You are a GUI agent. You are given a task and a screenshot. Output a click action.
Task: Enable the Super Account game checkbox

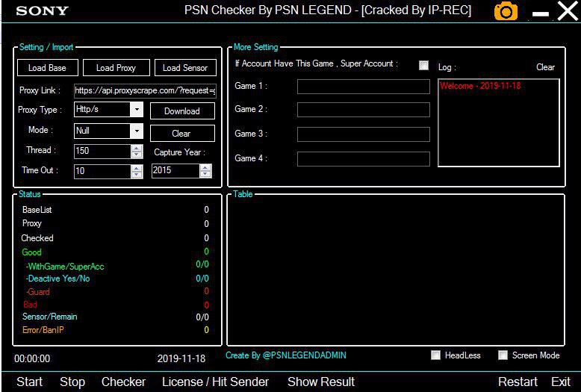423,65
